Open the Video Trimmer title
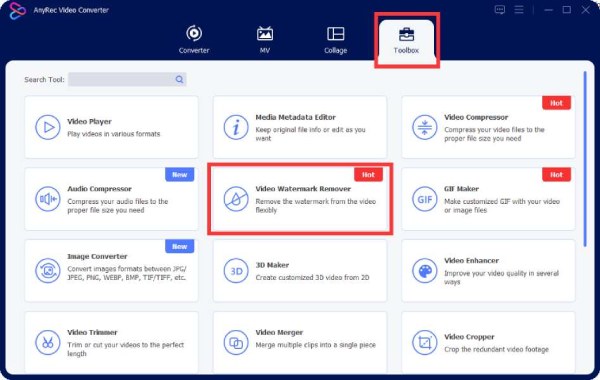The height and width of the screenshot is (380, 600). pyautogui.click(x=92, y=333)
